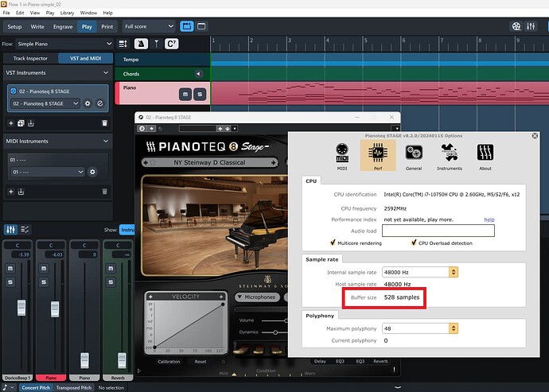549x392 pixels.
Task: Go to next Pianoteq preset arrow
Action: pos(274,162)
